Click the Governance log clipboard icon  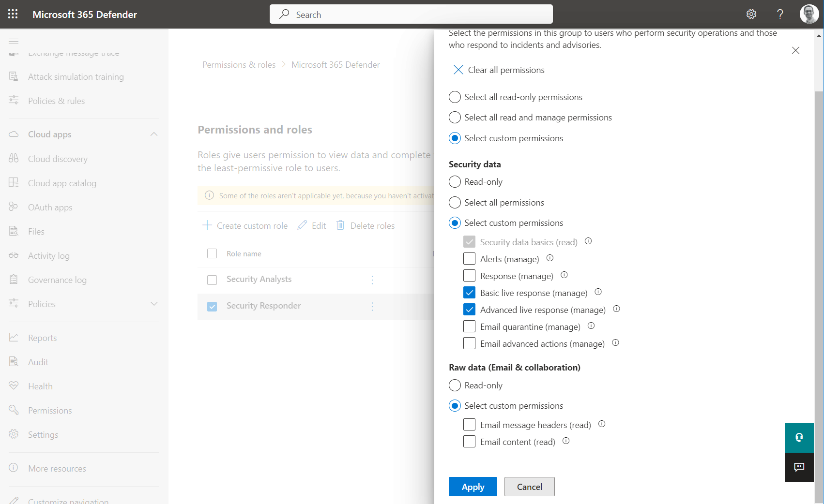point(14,279)
